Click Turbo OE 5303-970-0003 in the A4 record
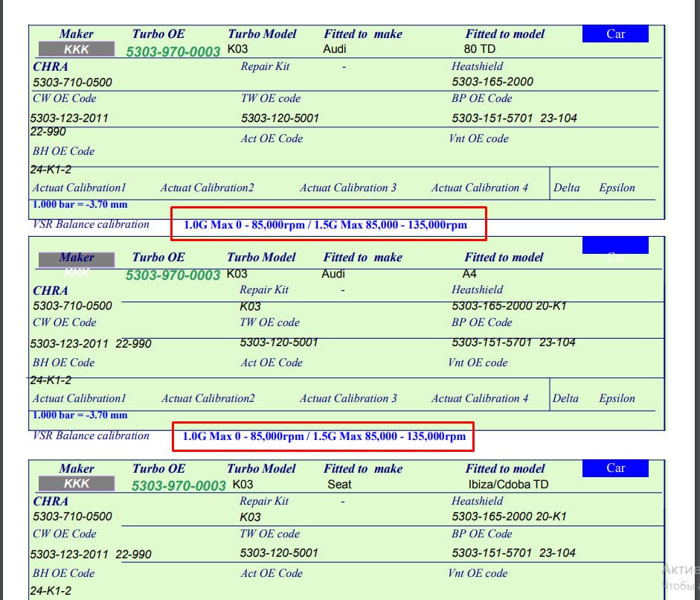 click(173, 275)
